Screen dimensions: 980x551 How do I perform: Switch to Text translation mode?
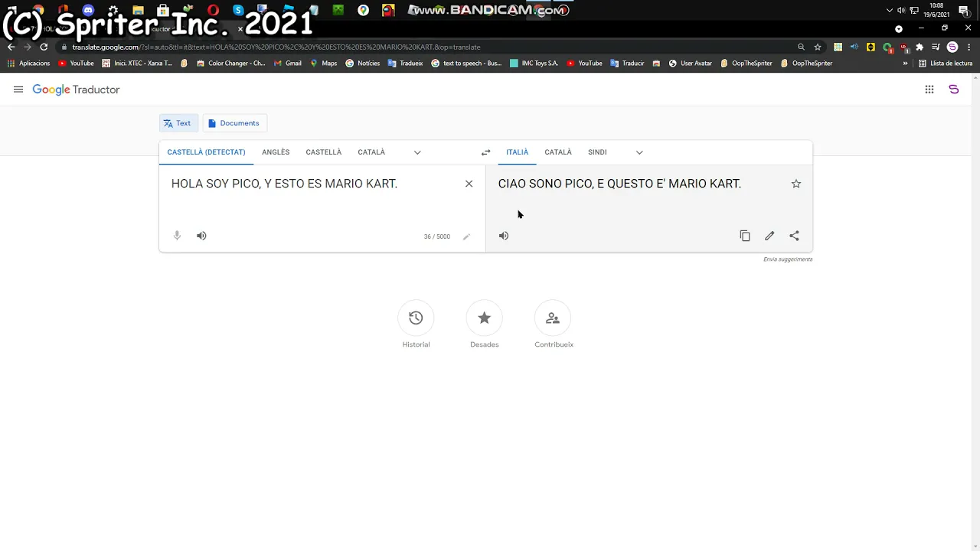click(178, 123)
